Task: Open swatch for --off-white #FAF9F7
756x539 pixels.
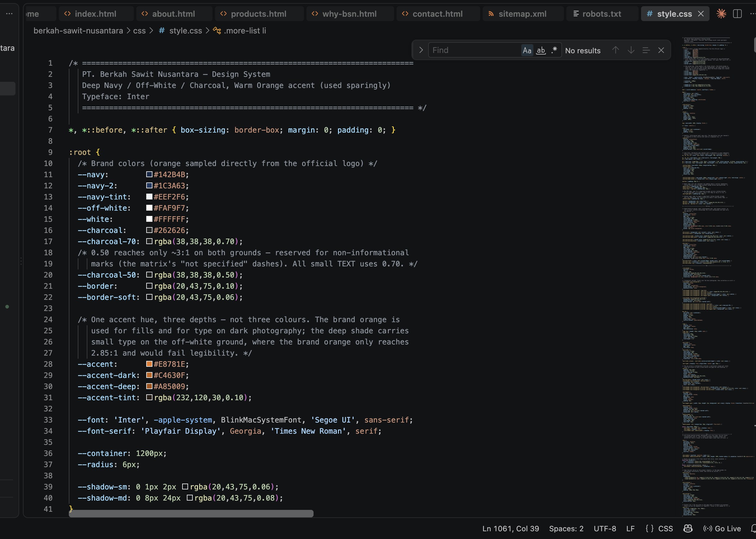Action: pos(149,208)
